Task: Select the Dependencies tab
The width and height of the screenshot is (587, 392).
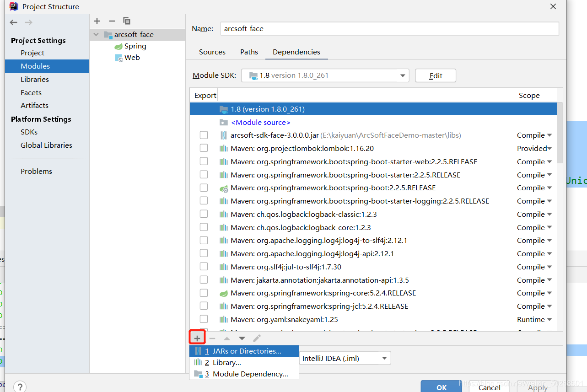Action: point(296,52)
